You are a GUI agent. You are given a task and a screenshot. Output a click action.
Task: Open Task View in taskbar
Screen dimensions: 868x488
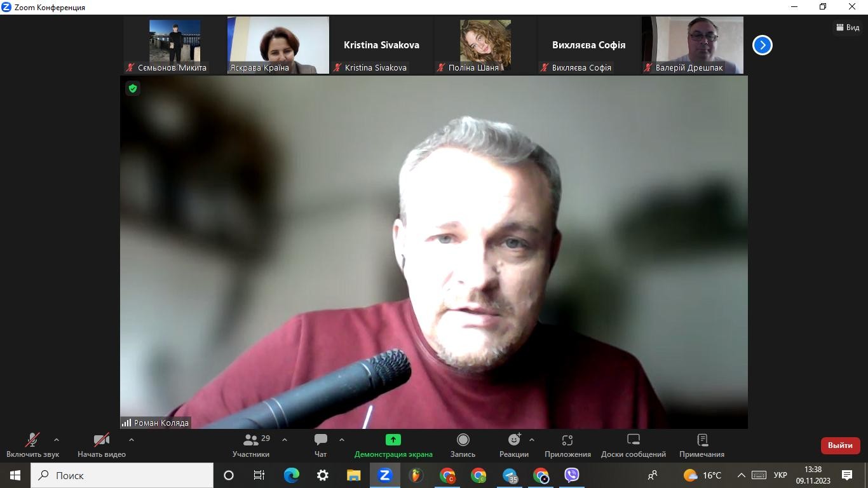(x=259, y=475)
